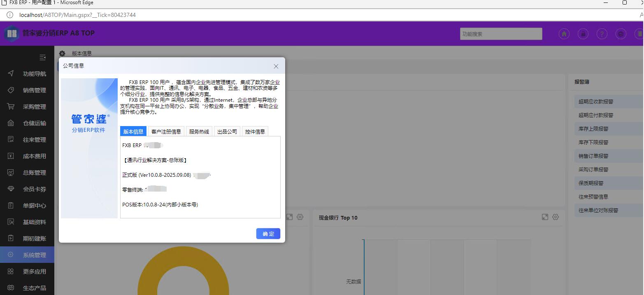This screenshot has height=295, width=644.
Task: Click the 正式版 (Ver10.0.8-2025.09.08) text
Action: click(x=157, y=175)
